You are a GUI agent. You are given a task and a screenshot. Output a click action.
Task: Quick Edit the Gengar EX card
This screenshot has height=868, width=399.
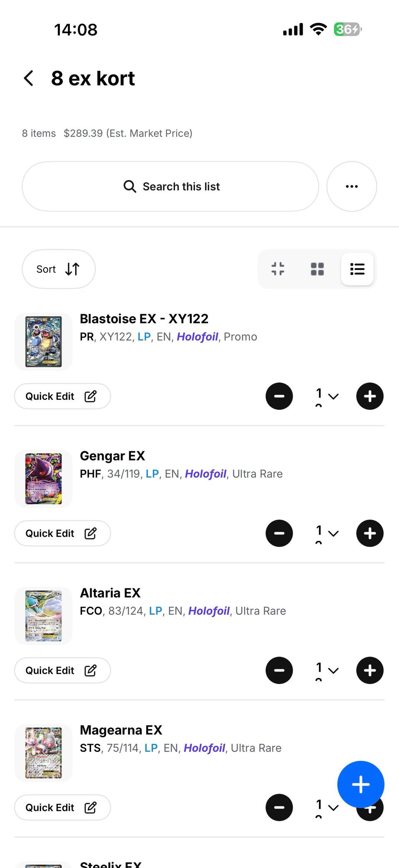[x=62, y=533]
